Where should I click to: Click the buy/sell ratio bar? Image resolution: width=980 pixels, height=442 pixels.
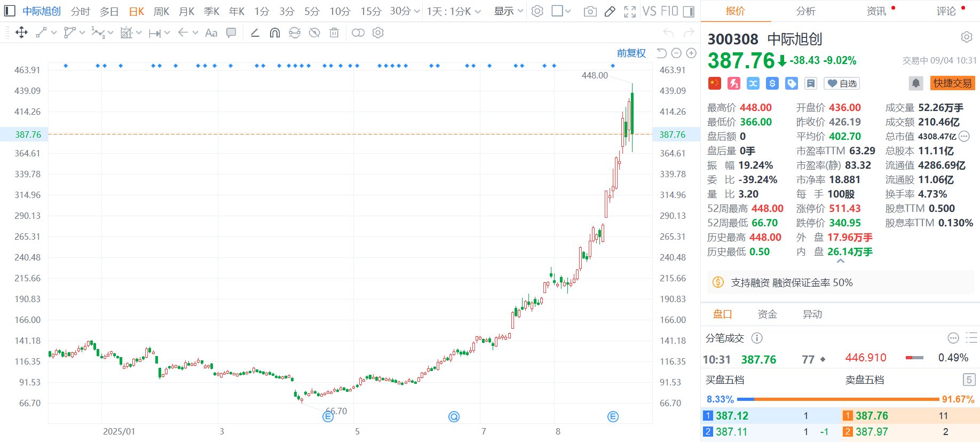[x=837, y=399]
